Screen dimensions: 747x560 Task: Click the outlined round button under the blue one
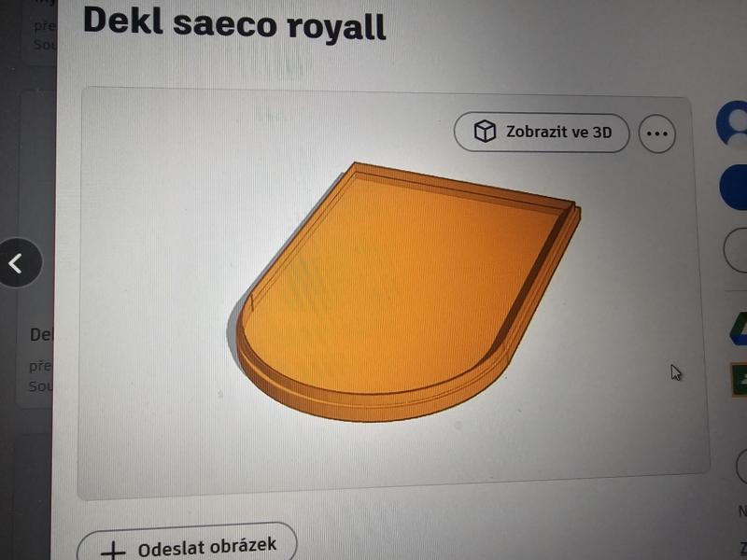pyautogui.click(x=735, y=250)
